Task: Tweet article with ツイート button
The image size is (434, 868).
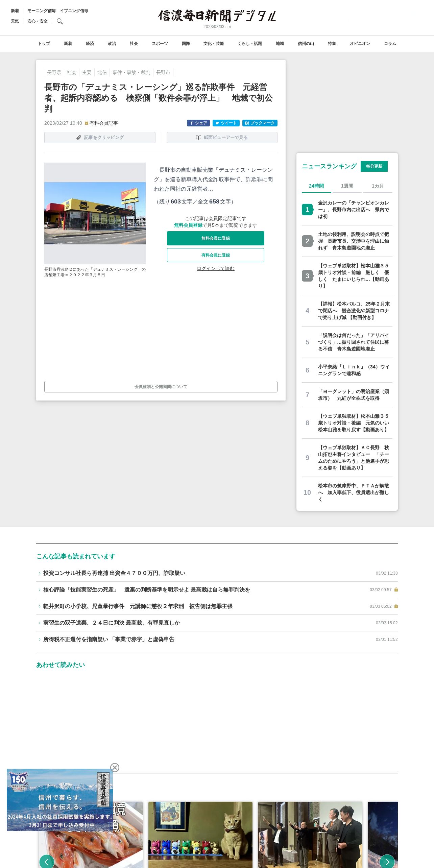Action: click(x=226, y=123)
